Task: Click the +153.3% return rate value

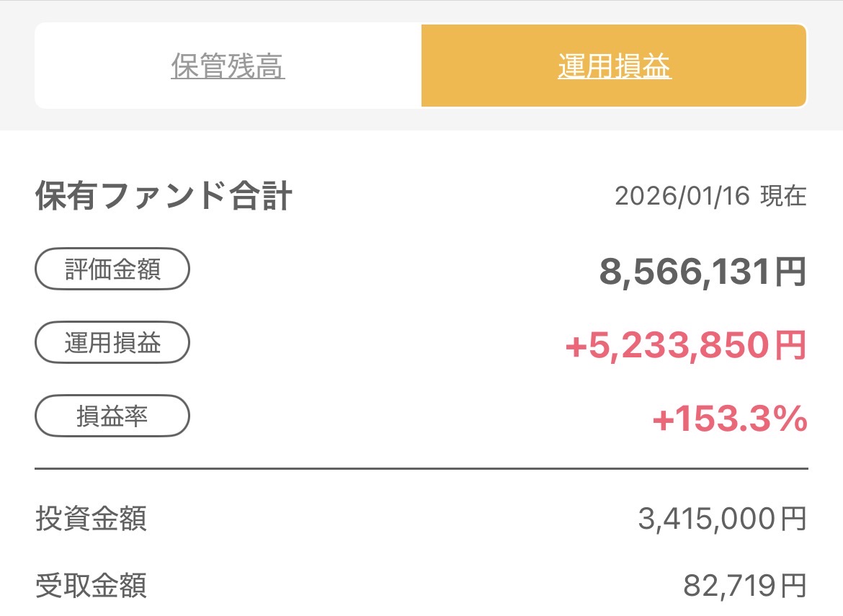Action: [729, 420]
